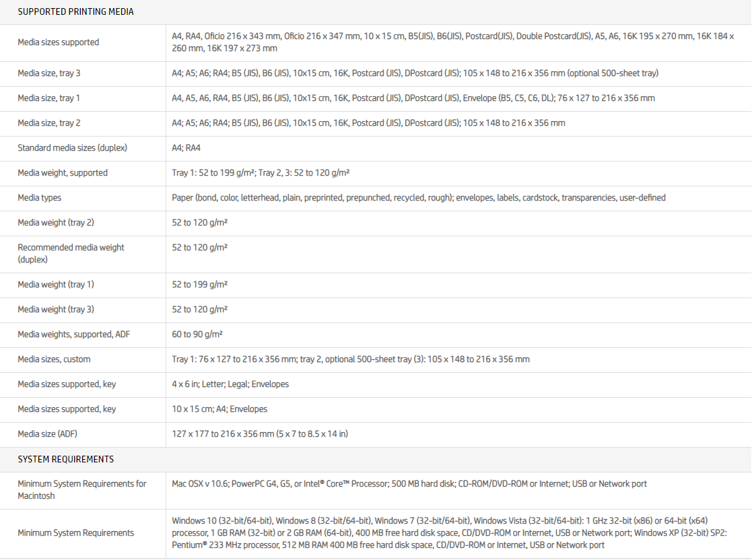Click the System Requirements section header
The height and width of the screenshot is (560, 752).
[65, 459]
